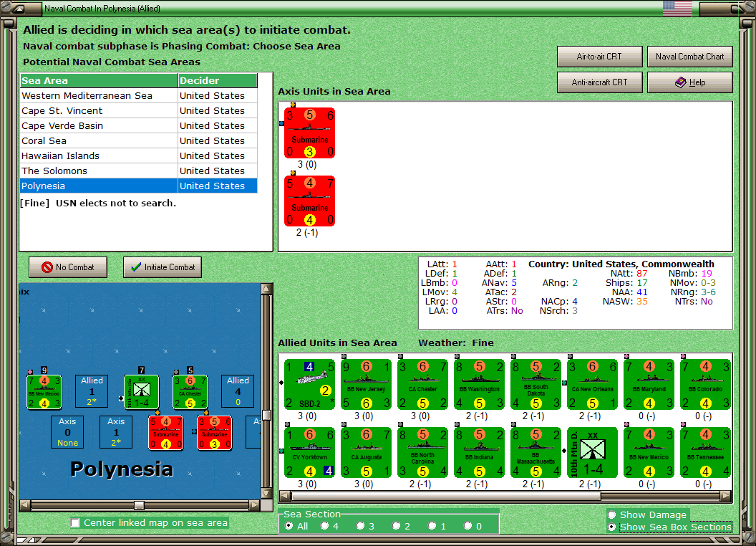Screen dimensions: 756x546
Task: Select the 10th Mtn Division counter in Allied units
Action: pyautogui.click(x=593, y=452)
